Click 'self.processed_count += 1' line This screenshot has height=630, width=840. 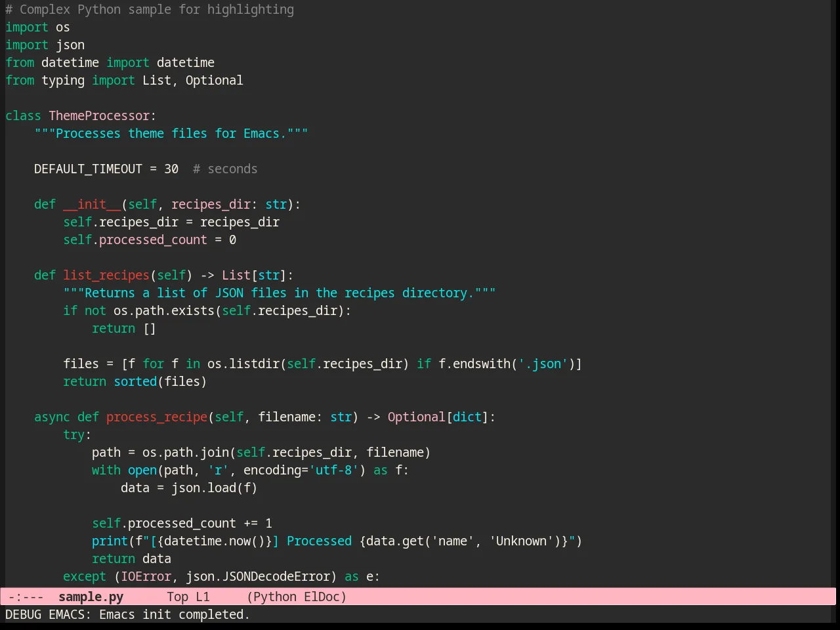182,523
